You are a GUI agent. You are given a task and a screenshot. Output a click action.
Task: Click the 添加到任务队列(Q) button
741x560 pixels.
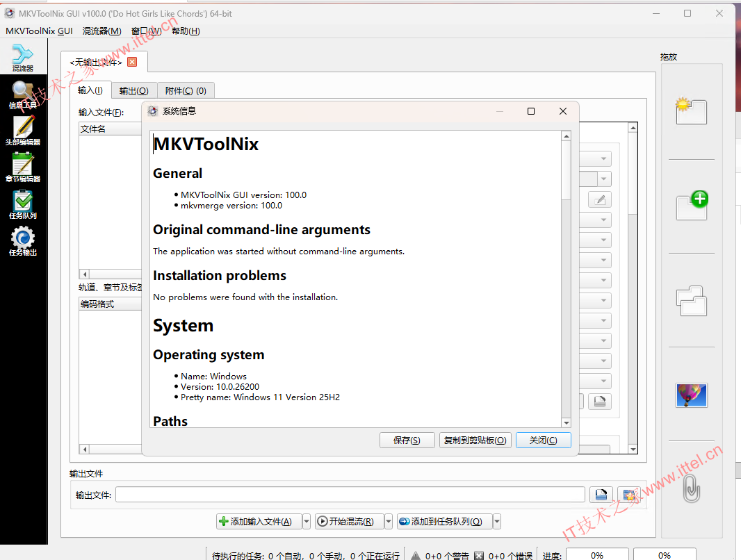tap(445, 521)
